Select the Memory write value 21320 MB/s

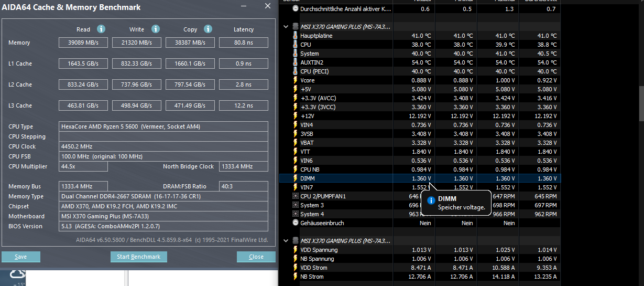point(137,43)
